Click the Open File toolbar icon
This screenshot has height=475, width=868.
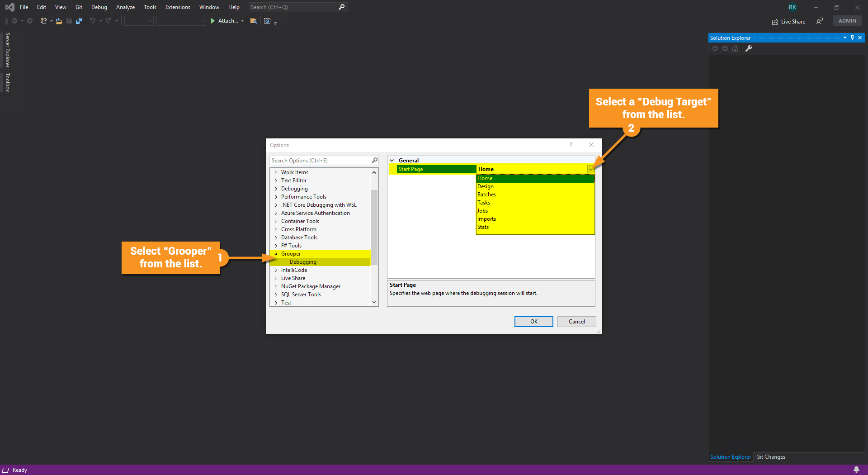(x=59, y=21)
